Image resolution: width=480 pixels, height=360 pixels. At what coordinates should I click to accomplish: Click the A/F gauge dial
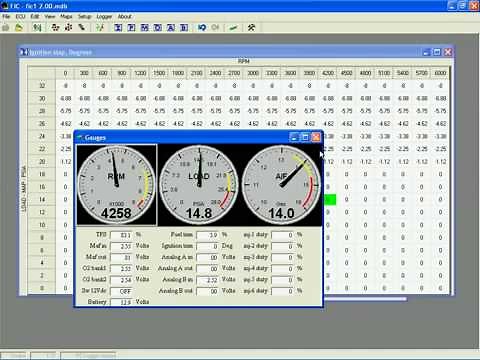pos(281,185)
